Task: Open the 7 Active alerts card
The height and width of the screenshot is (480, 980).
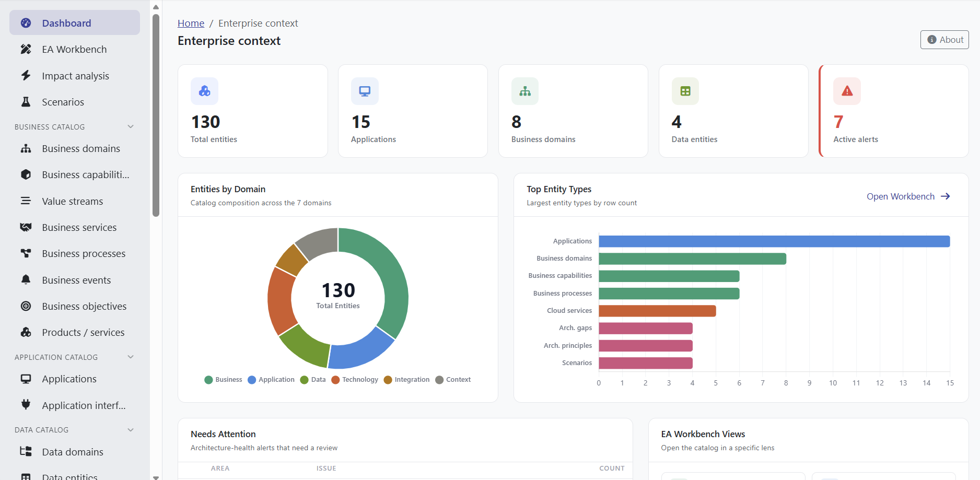Action: [x=894, y=111]
